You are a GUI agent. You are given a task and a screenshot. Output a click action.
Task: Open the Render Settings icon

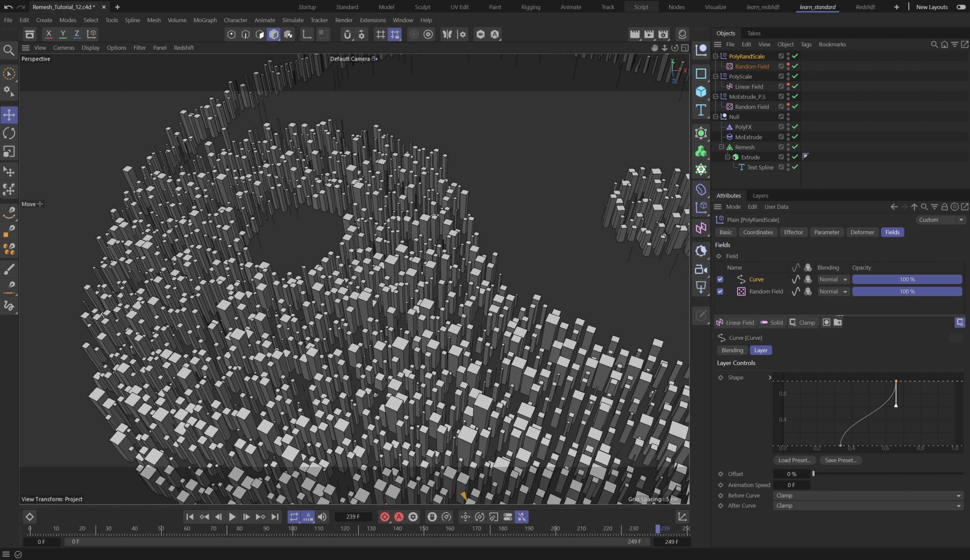coord(663,34)
